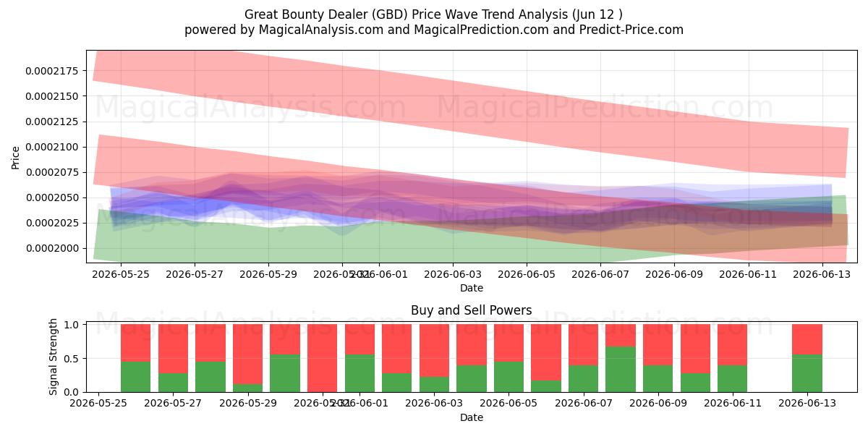The width and height of the screenshot is (868, 434).
Task: Click 2026-06-03 on the price chart axis
Action: [x=453, y=274]
